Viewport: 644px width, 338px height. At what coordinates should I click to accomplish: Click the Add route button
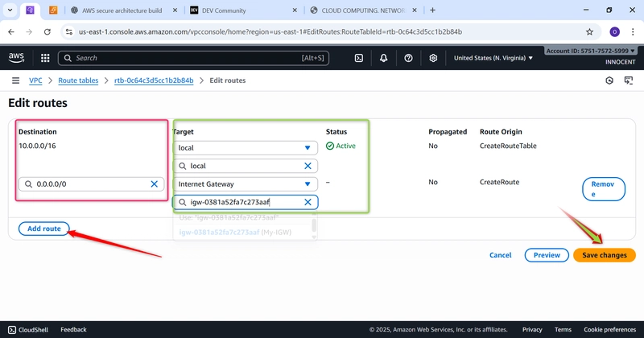[44, 229]
